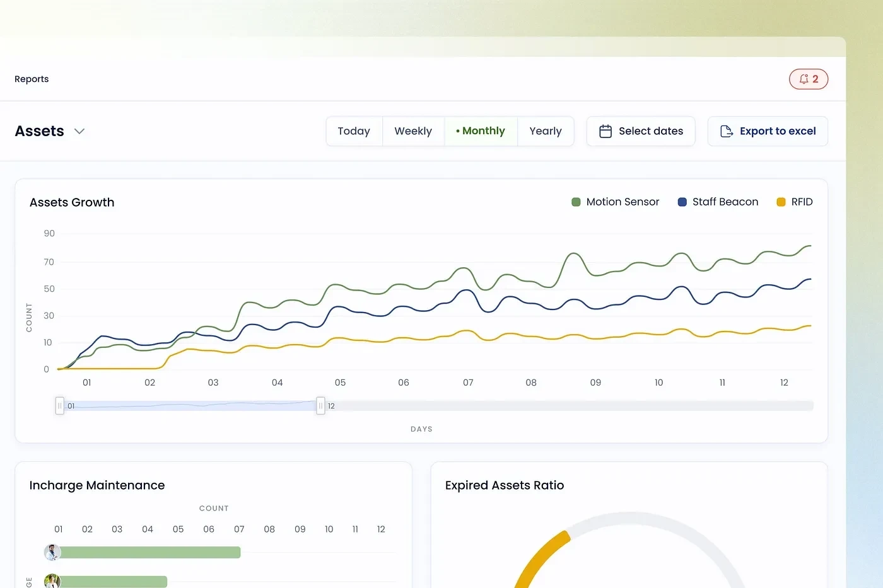Switch to the Today tab

pyautogui.click(x=354, y=131)
